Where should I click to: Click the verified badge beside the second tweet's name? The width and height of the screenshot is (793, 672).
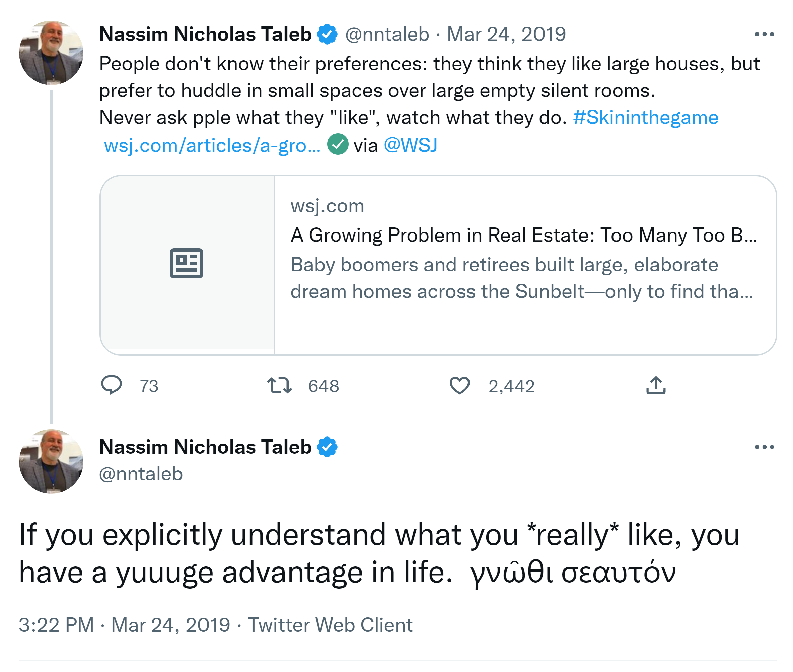(x=327, y=447)
